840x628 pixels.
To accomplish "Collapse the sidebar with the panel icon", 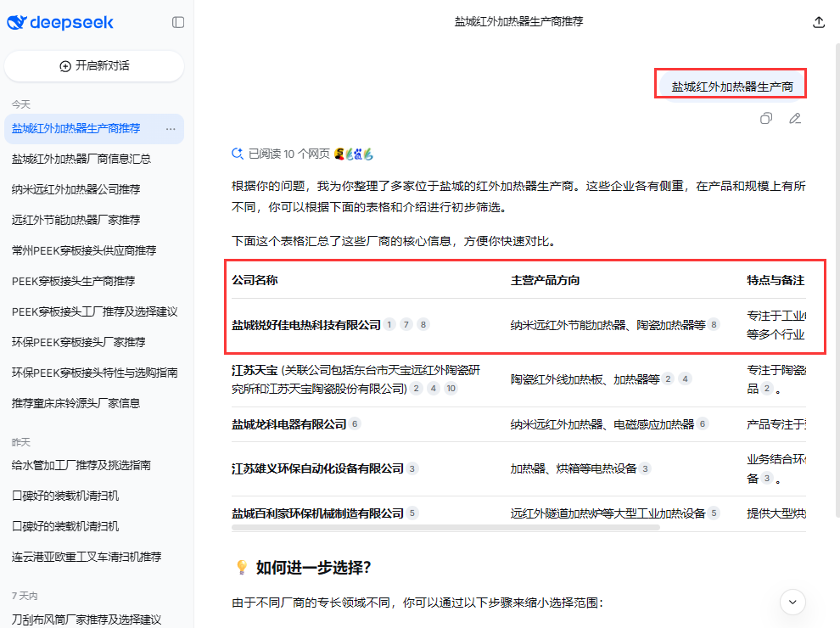I will [x=178, y=23].
